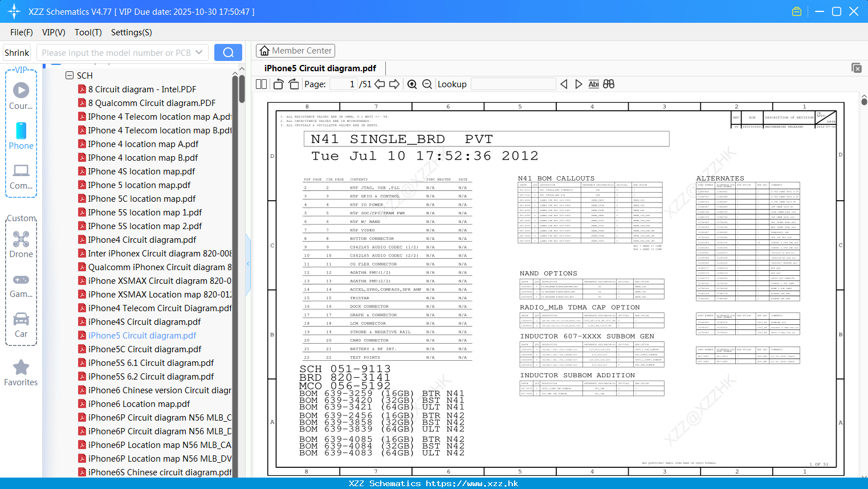
Task: Collapse the left panel handle
Action: click(248, 264)
